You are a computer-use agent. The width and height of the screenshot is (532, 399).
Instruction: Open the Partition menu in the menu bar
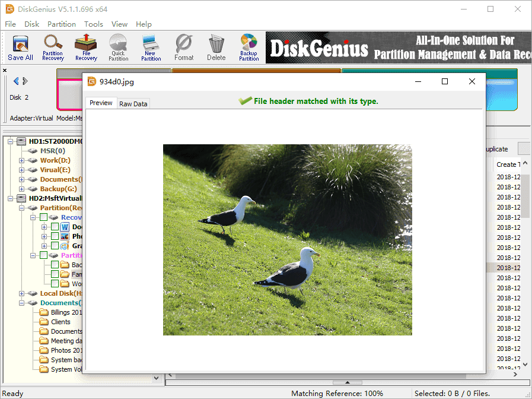click(62, 24)
